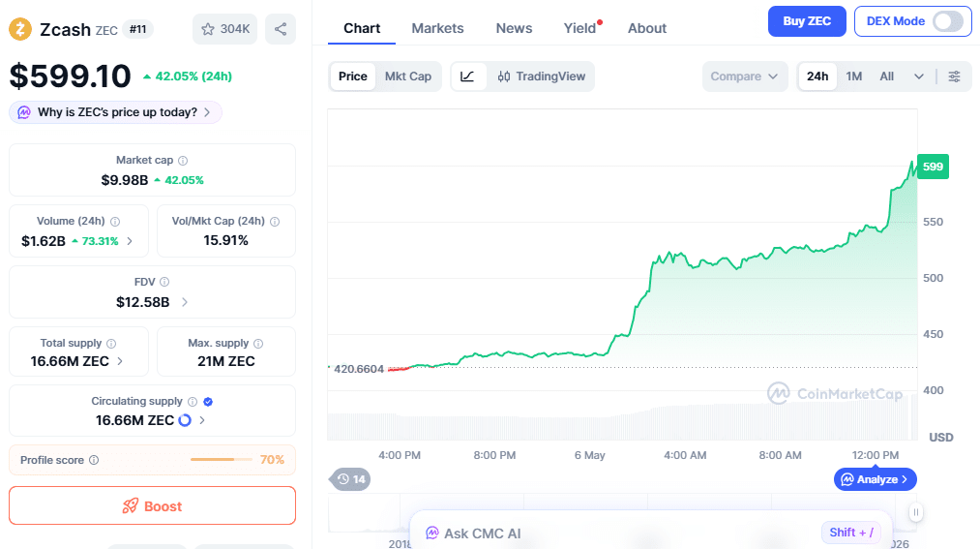The height and width of the screenshot is (549, 980).
Task: Click the 420.6604 opening price label
Action: pos(359,369)
